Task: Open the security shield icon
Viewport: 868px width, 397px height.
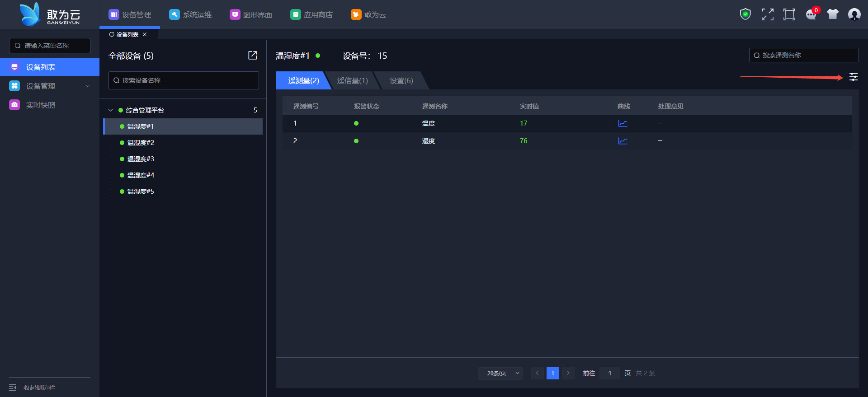Action: click(x=745, y=14)
